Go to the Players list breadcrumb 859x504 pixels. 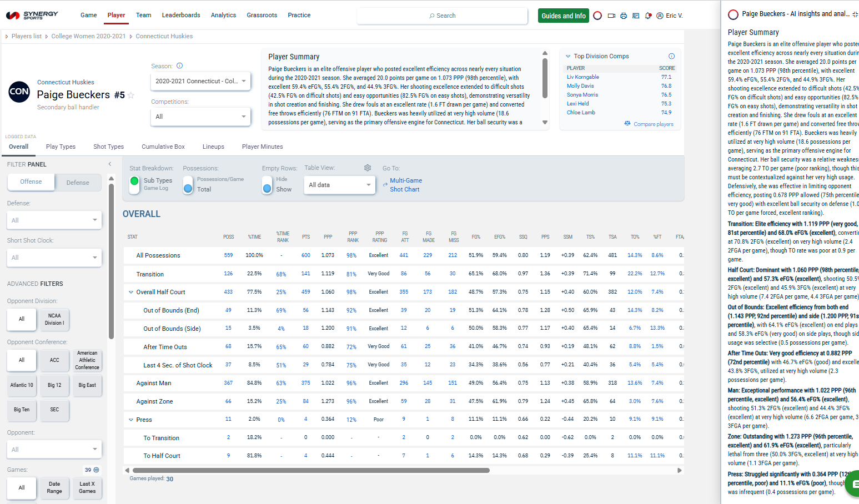click(27, 36)
